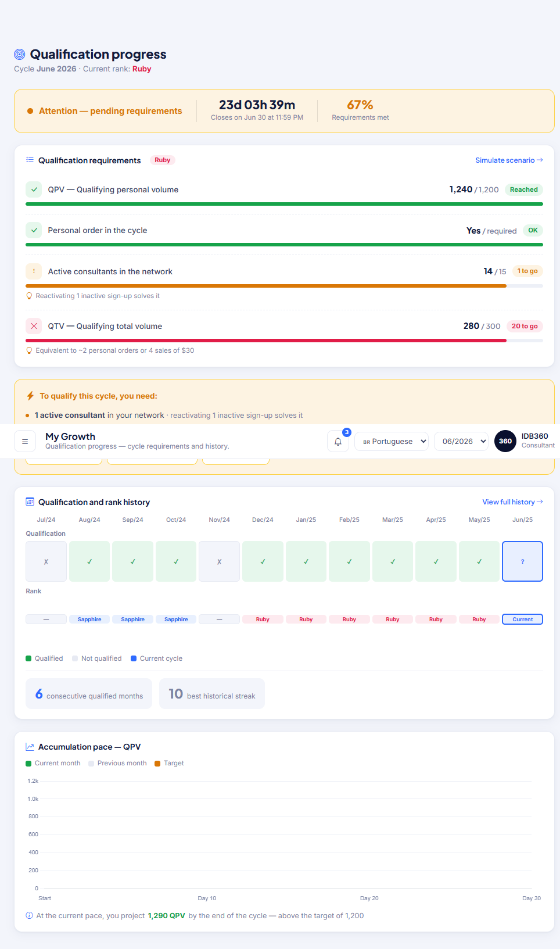This screenshot has width=560, height=949.
Task: Click the orange warning icon for Active consultants
Action: pos(34,271)
